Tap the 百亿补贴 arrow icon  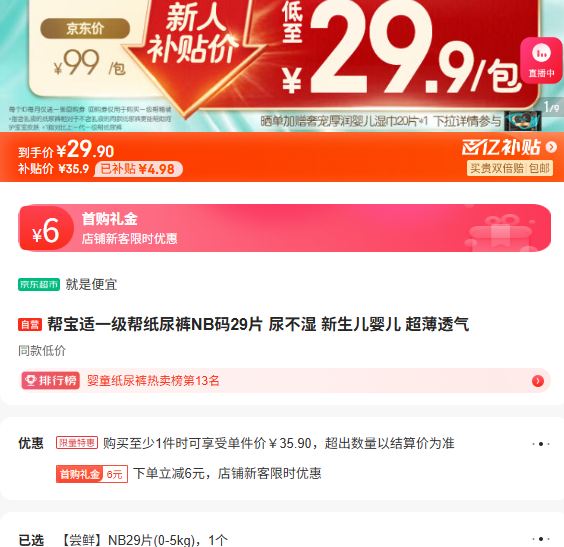551,147
